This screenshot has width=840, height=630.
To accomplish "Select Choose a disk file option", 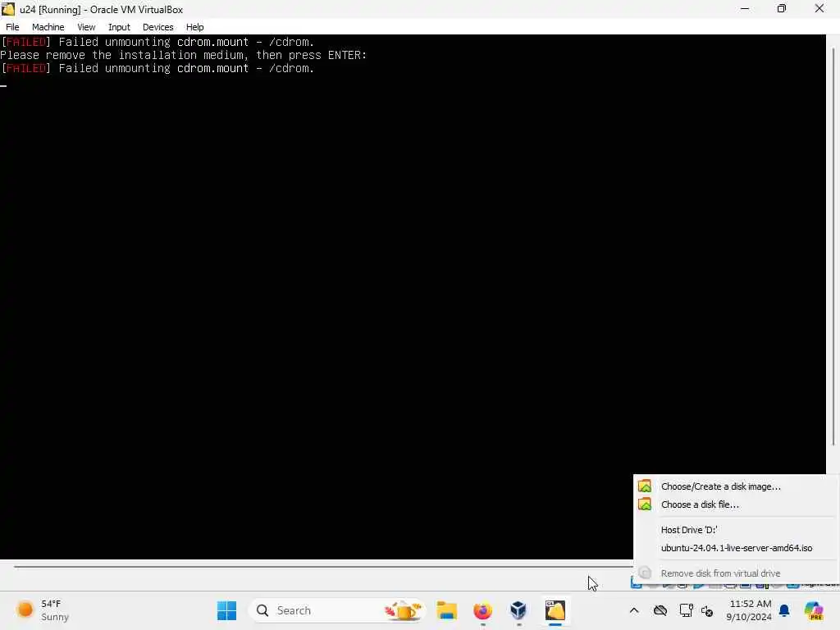I will pyautogui.click(x=700, y=504).
